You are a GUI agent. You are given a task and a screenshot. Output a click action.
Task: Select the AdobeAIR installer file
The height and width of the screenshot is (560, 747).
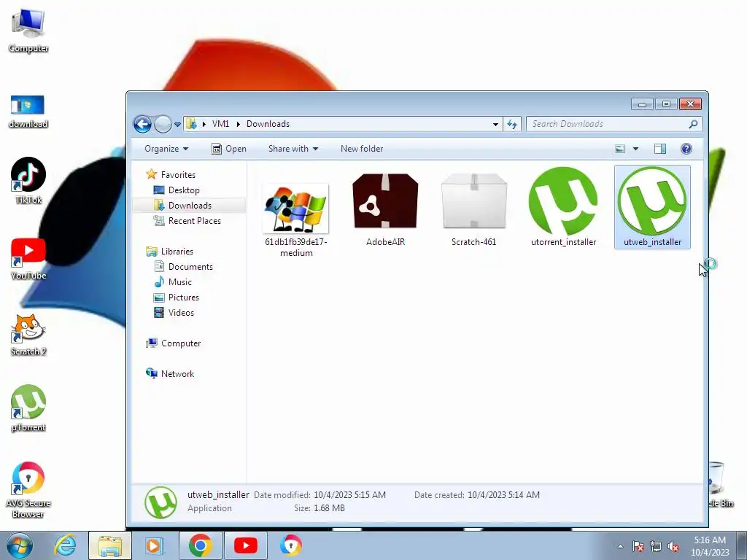(x=385, y=206)
